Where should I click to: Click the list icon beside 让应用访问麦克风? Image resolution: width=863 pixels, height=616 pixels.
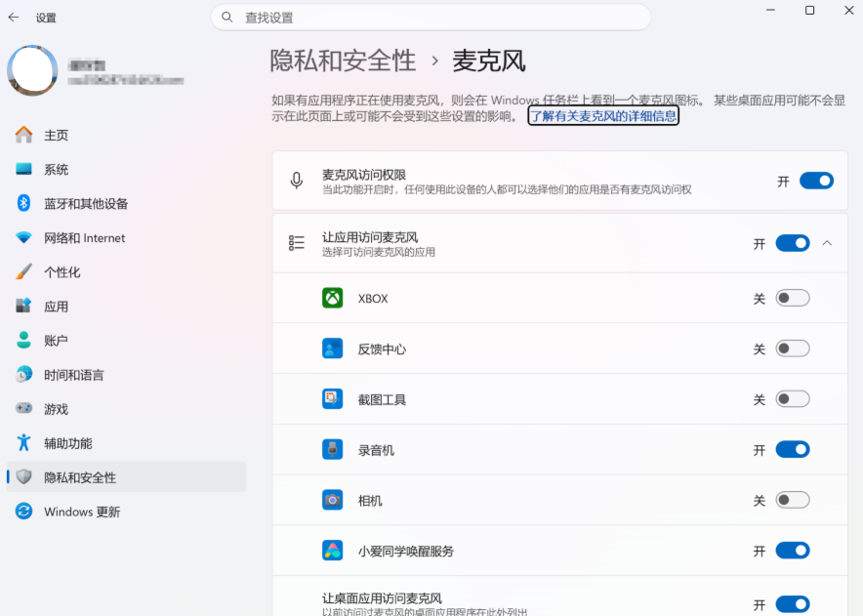click(297, 243)
